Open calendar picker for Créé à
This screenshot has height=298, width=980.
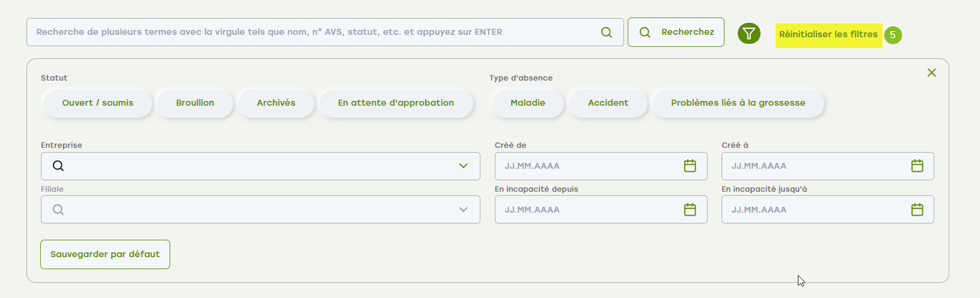(x=917, y=166)
